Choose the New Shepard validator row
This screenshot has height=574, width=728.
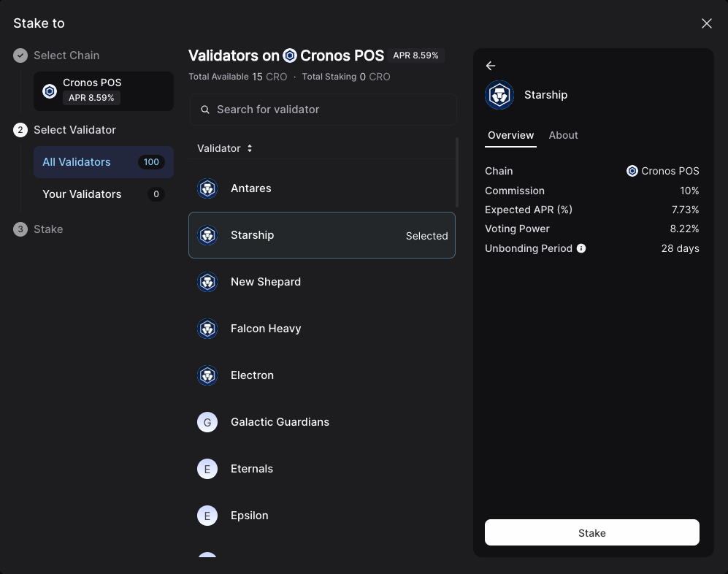tap(321, 282)
